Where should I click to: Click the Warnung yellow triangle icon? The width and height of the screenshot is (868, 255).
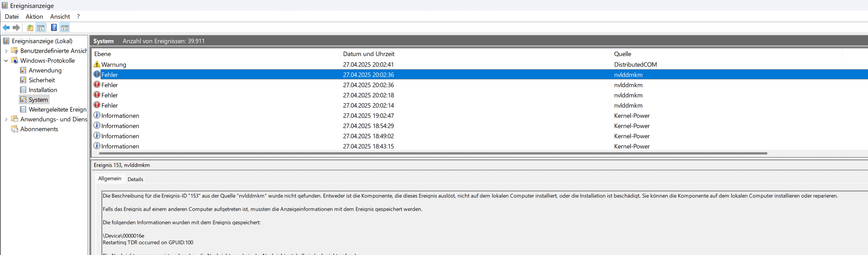pyautogui.click(x=97, y=64)
